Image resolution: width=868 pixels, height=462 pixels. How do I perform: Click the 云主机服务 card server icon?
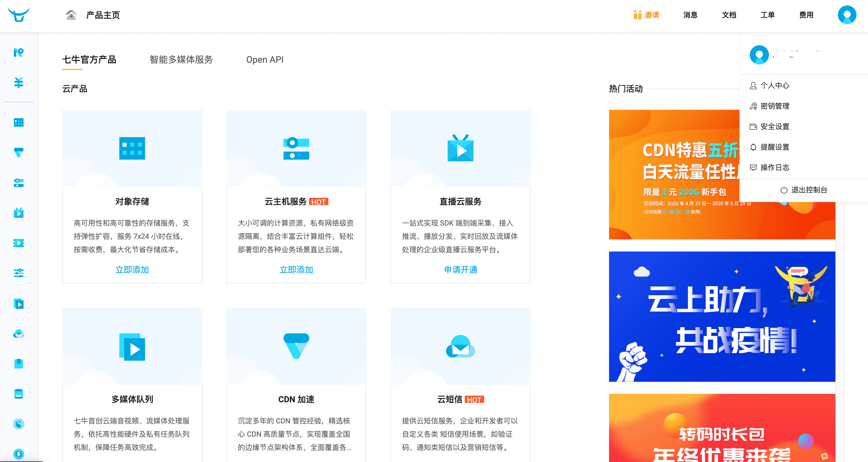tap(296, 148)
